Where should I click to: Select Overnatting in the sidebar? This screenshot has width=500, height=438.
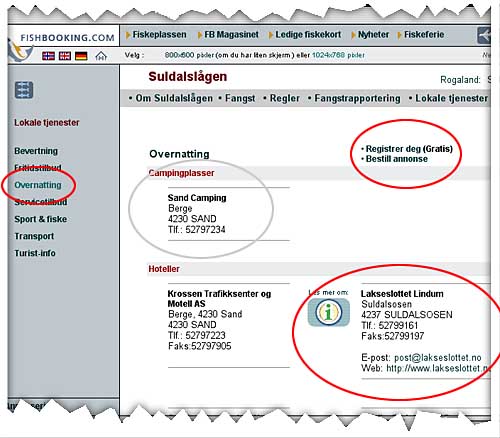(x=38, y=185)
